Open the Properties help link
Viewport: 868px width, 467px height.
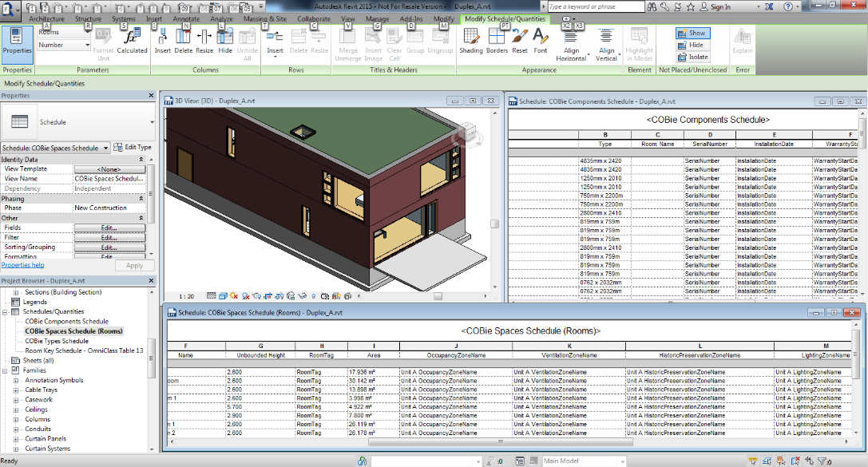(x=22, y=265)
